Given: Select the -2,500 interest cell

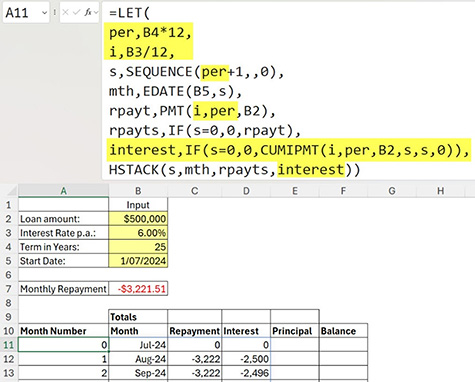Looking at the screenshot, I should pyautogui.click(x=246, y=359).
